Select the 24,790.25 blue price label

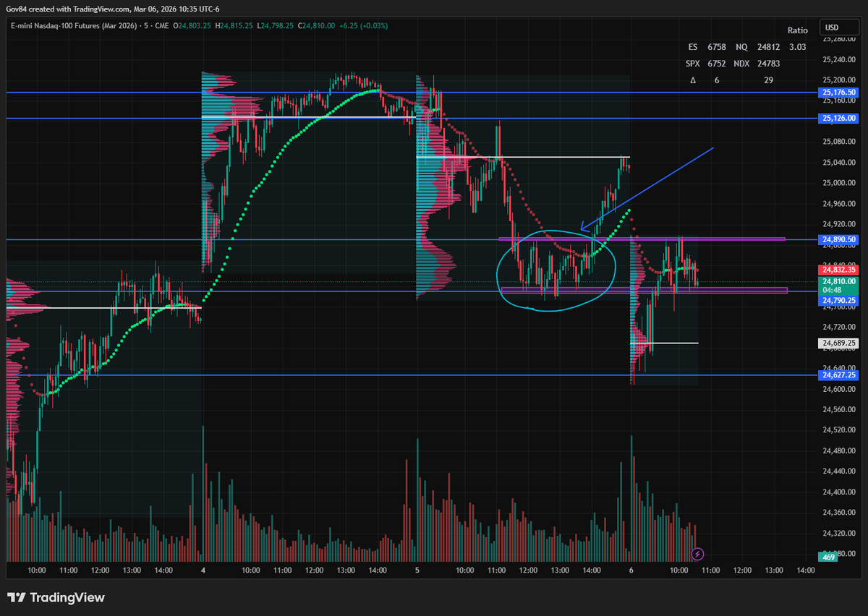pyautogui.click(x=839, y=300)
